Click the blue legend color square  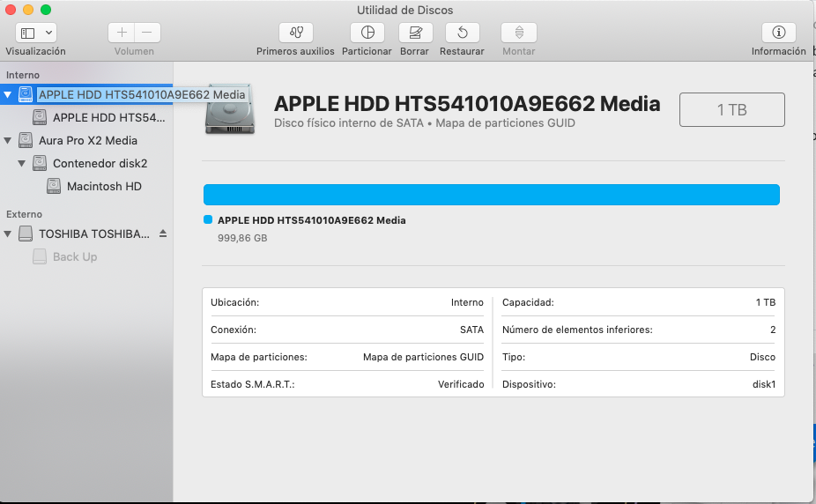pos(208,219)
